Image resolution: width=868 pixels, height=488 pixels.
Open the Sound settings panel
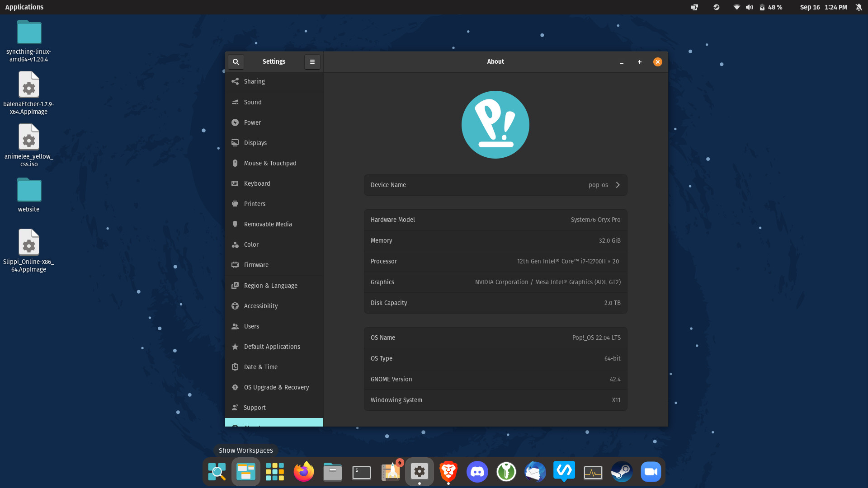274,102
